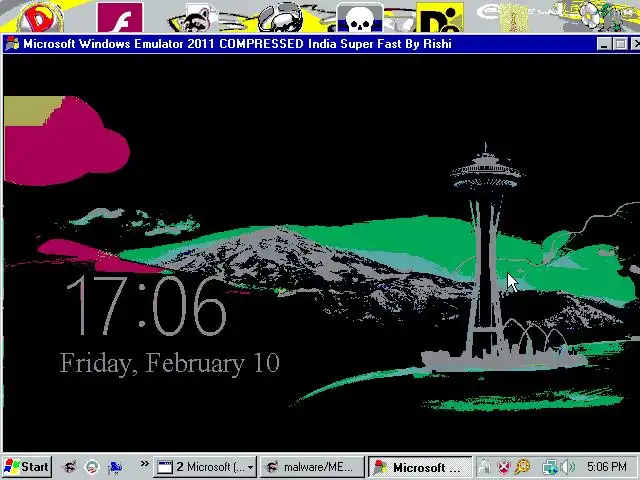This screenshot has width=640, height=480.
Task: Maximize the Windows Emulator window
Action: (620, 44)
